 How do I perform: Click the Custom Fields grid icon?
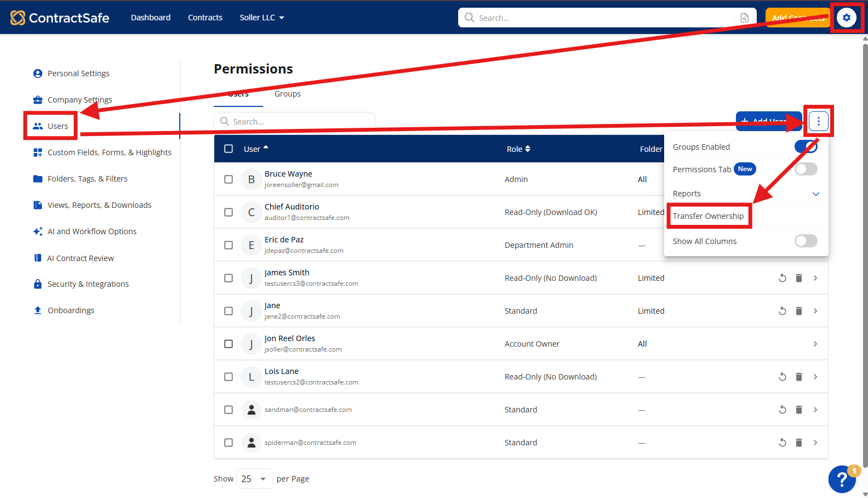38,152
